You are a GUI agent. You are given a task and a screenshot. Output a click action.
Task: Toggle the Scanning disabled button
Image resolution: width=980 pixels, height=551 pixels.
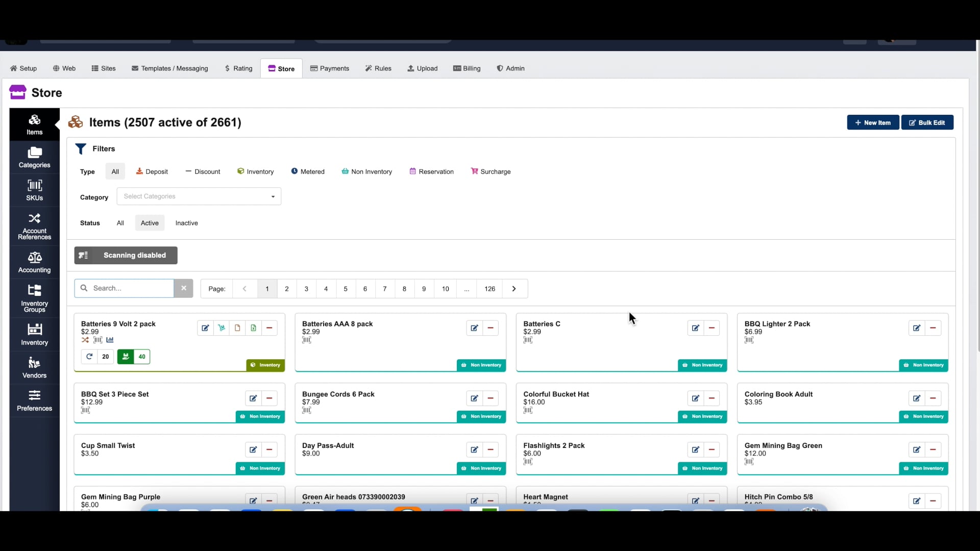tap(126, 256)
